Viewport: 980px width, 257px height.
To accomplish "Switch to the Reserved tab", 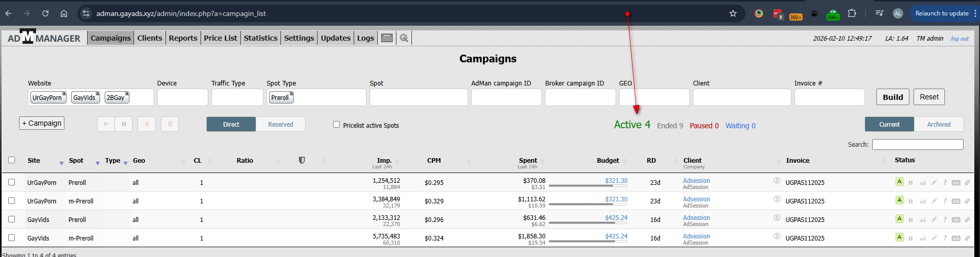I will pyautogui.click(x=280, y=125).
